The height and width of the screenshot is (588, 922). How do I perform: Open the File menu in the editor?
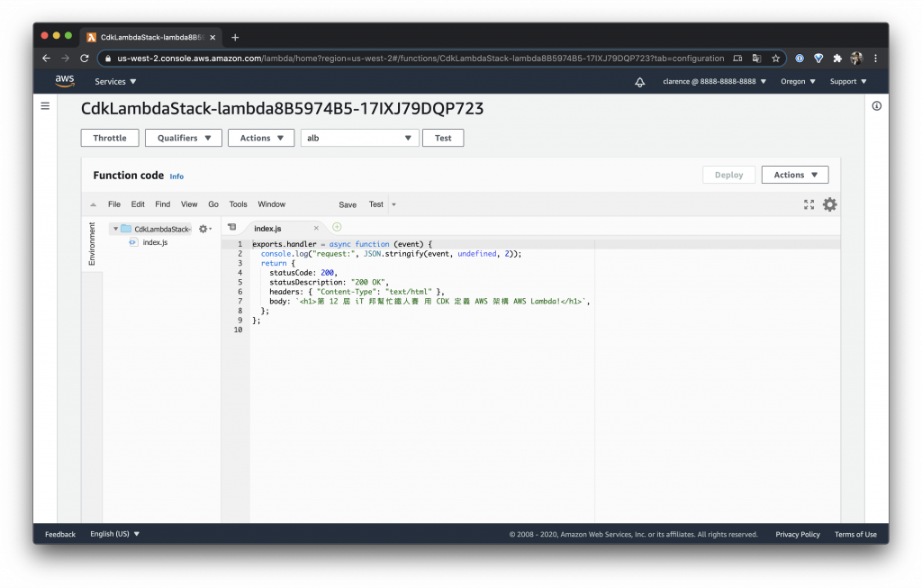click(x=114, y=204)
